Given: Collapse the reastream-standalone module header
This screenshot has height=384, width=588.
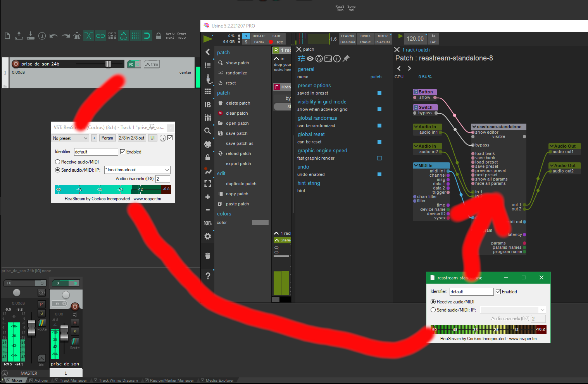Looking at the screenshot, I should [474, 127].
